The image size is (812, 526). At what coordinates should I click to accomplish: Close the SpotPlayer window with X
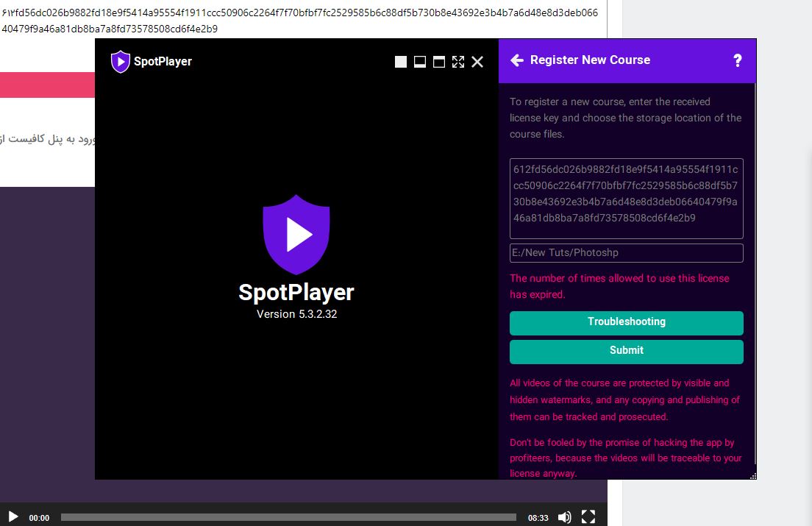477,62
